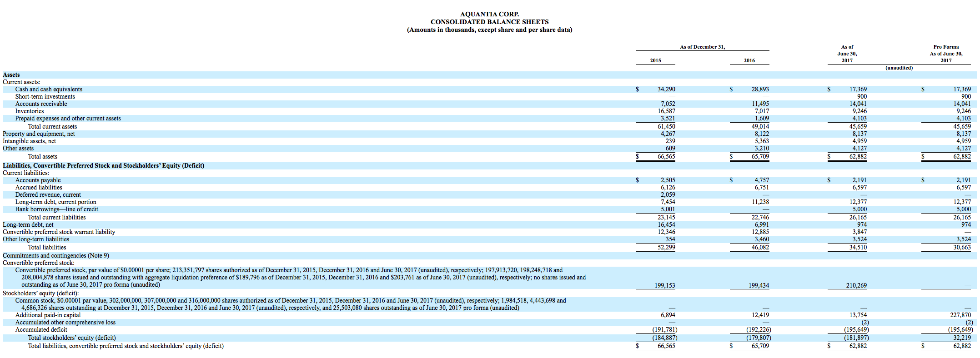The image size is (980, 358).
Task: Click the '(unaudited)' label
Action: point(899,68)
